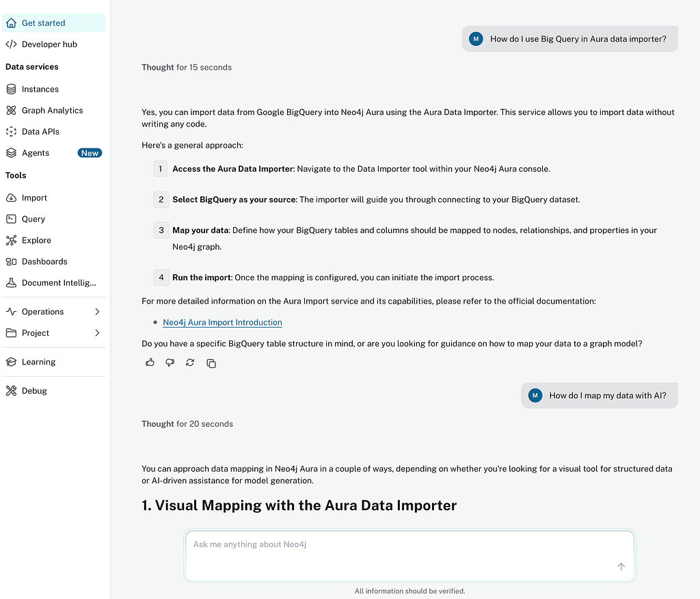Click the Debug tools icon

[x=11, y=391]
